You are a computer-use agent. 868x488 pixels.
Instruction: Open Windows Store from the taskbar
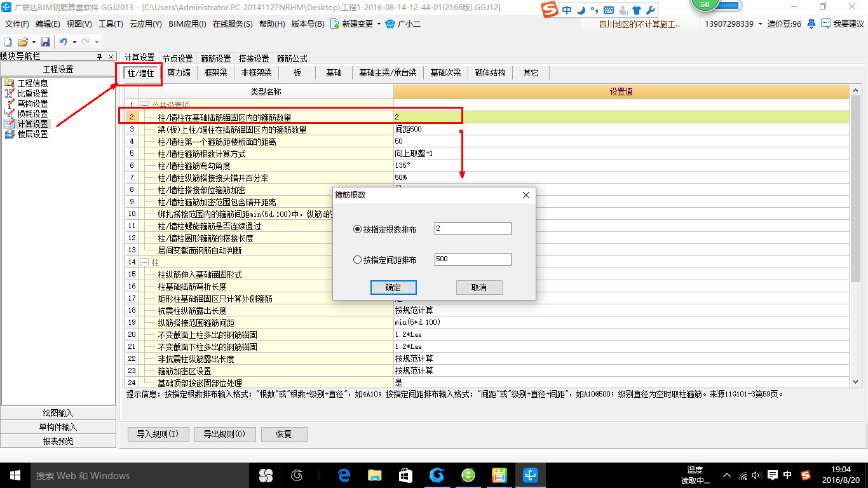tap(406, 475)
